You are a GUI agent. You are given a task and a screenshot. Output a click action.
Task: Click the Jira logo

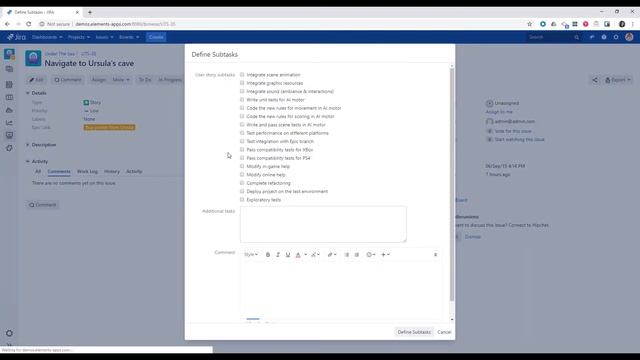click(x=16, y=37)
